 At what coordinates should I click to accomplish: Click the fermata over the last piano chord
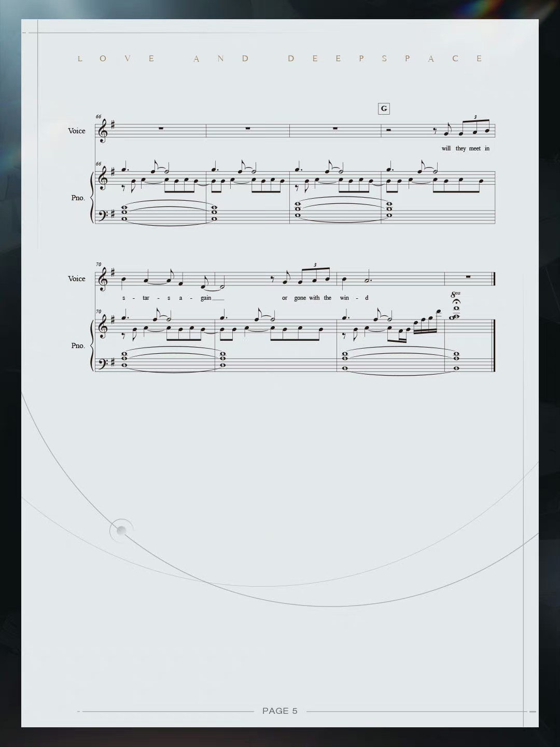point(456,301)
